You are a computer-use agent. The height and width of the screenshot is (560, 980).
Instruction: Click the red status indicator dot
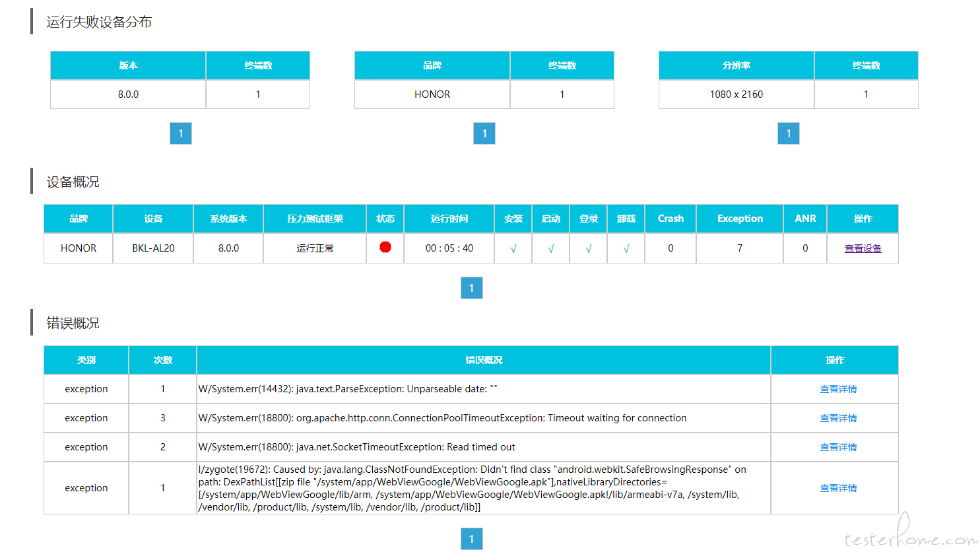[x=385, y=247]
